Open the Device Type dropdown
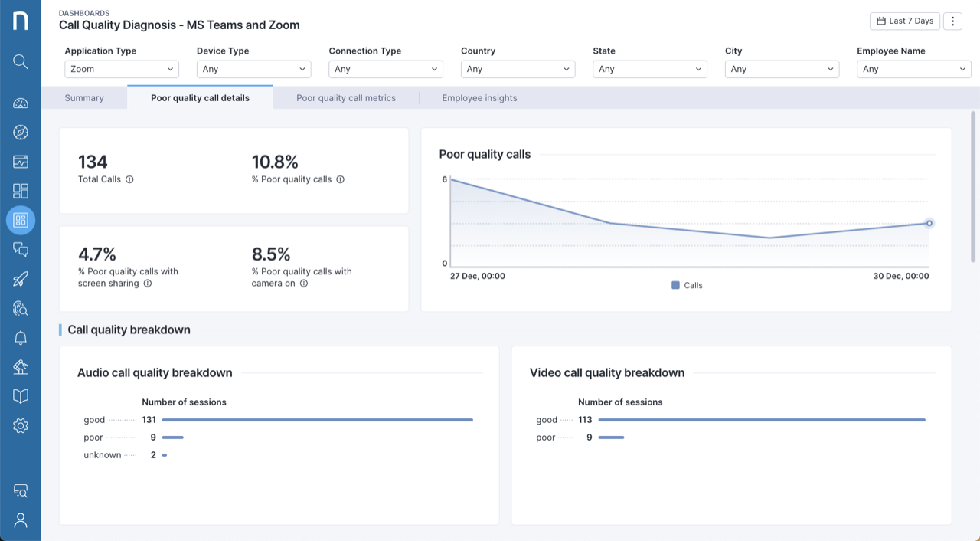Screen dimensions: 980x541 [253, 69]
